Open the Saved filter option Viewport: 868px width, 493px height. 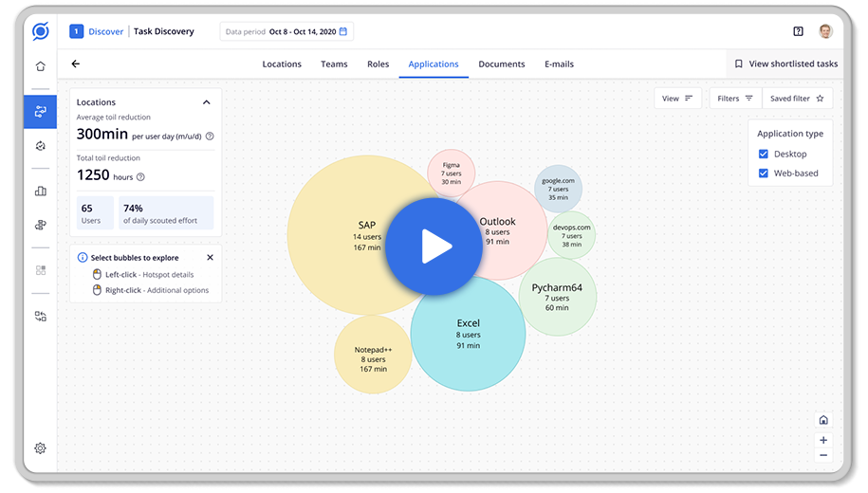(x=797, y=99)
